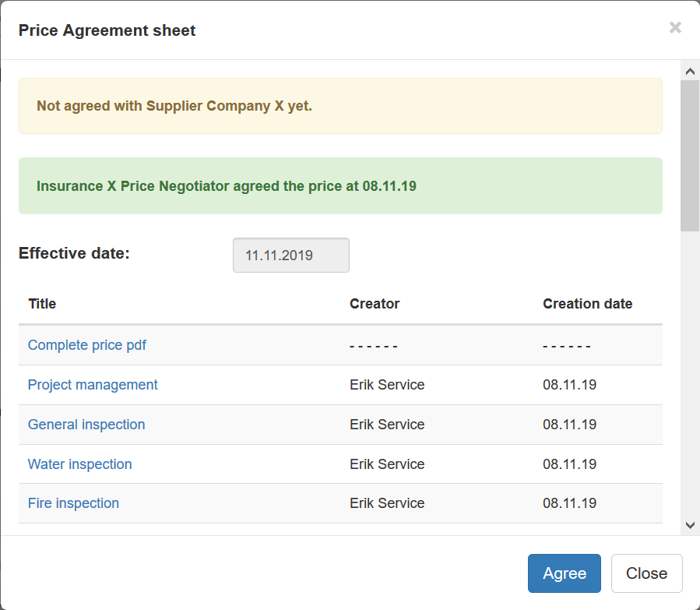Click the scrollbar up arrow

(x=689, y=71)
